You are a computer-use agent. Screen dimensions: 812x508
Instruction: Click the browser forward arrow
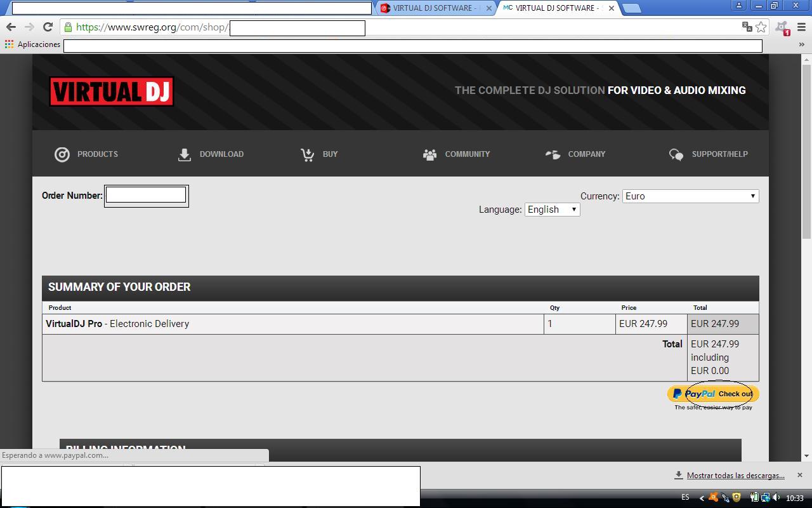(29, 27)
